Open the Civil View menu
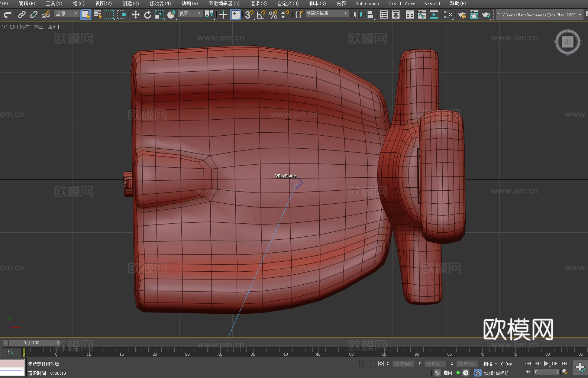The image size is (588, 378). click(401, 3)
